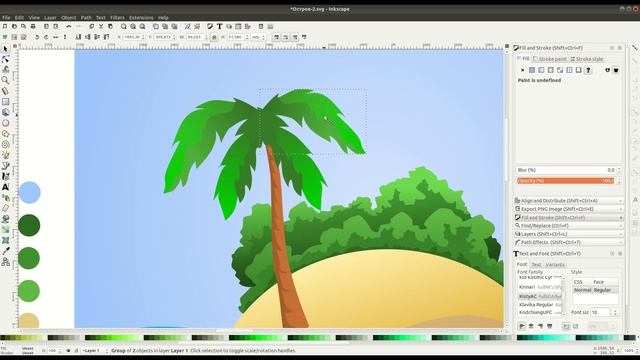
Task: Open Text and Font dialog from toolbar
Action: pyautogui.click(x=220, y=26)
